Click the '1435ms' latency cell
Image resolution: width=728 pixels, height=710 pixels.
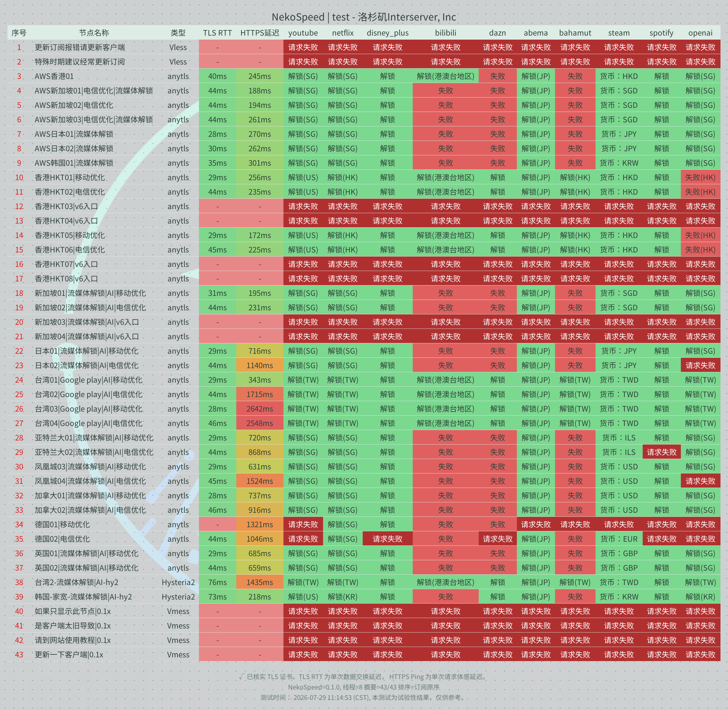(259, 582)
